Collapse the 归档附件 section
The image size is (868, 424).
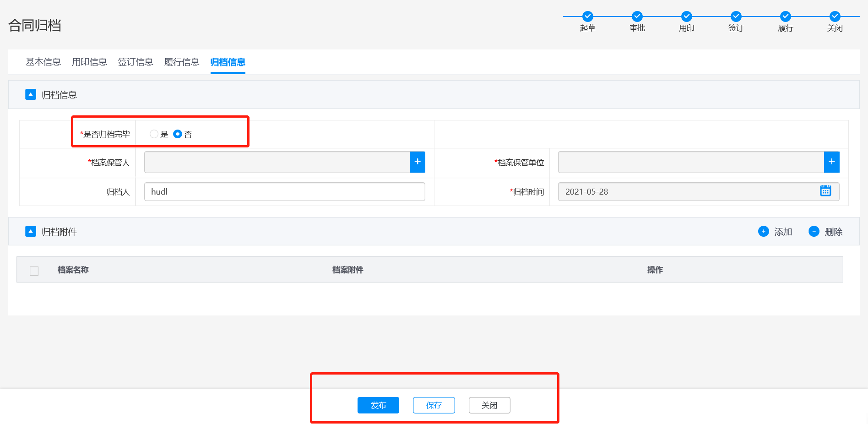pyautogui.click(x=31, y=232)
